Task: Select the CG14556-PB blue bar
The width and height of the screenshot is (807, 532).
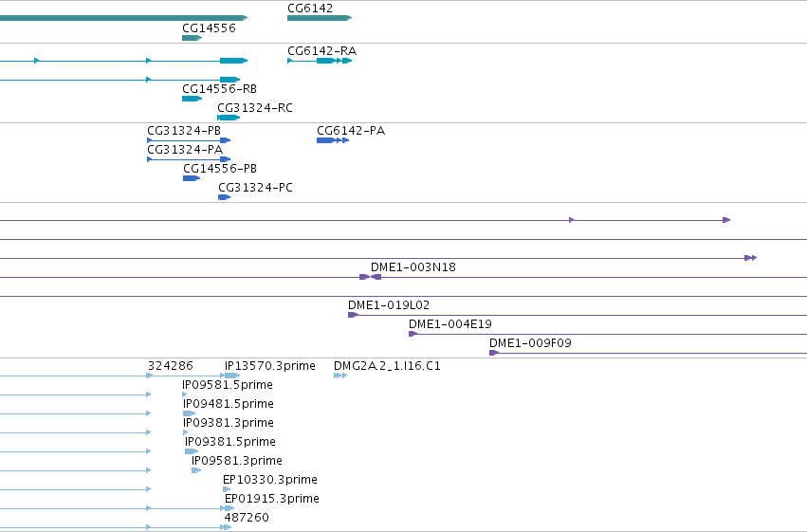Action: tap(192, 178)
